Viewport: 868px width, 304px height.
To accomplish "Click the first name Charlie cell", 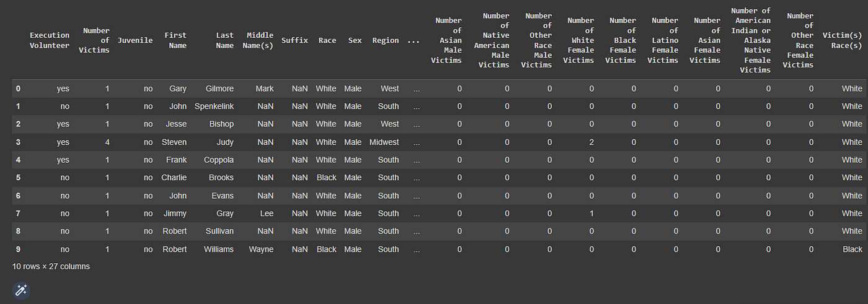I will (x=174, y=177).
